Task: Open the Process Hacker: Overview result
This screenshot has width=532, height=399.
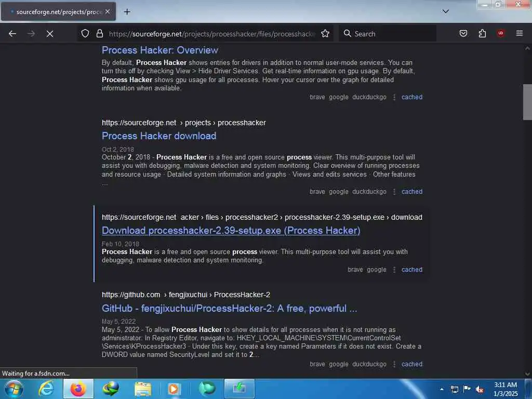Action: tap(160, 50)
